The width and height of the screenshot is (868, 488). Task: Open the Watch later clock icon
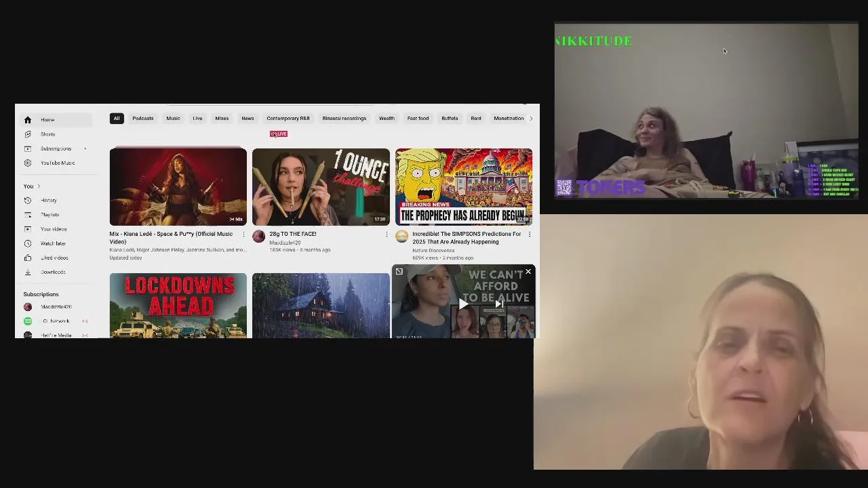28,243
